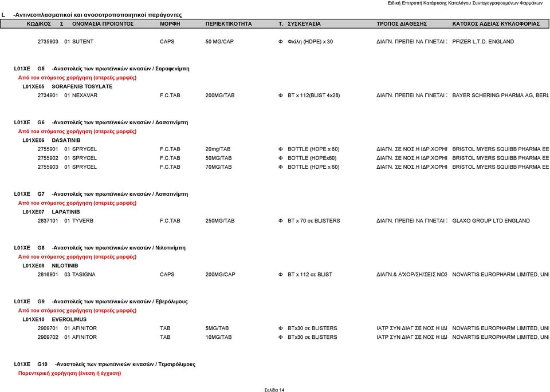
Task: Click the 70MG/TAB SPRYCEL strength
Action: click(x=218, y=167)
